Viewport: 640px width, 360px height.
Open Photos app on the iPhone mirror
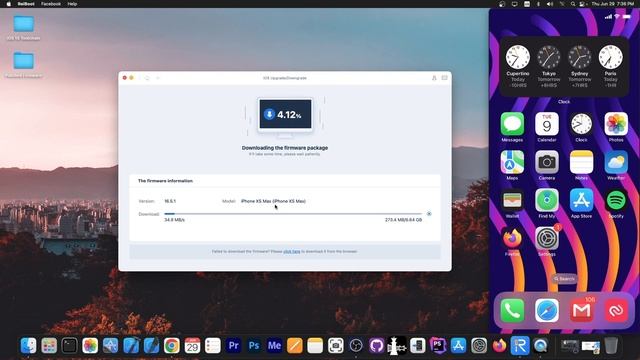[x=616, y=124]
